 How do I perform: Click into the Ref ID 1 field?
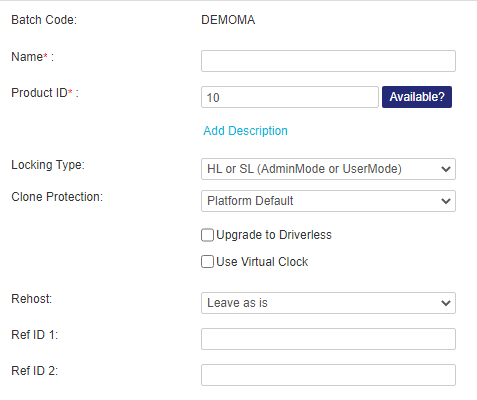(328, 339)
